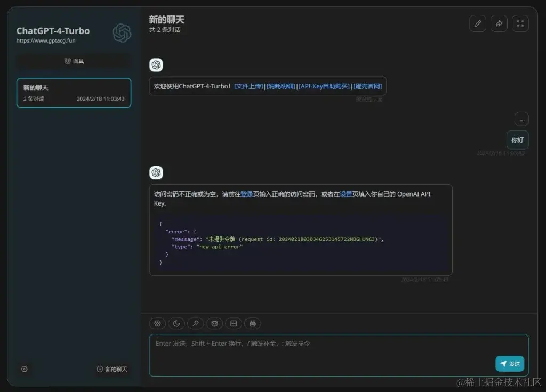Viewport: 546px width, 392px height.
Task: Focus the message input text box
Action: (339, 355)
